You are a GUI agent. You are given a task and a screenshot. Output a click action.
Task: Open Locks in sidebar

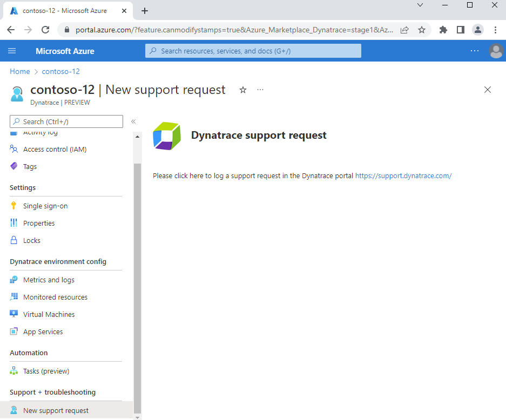32,240
